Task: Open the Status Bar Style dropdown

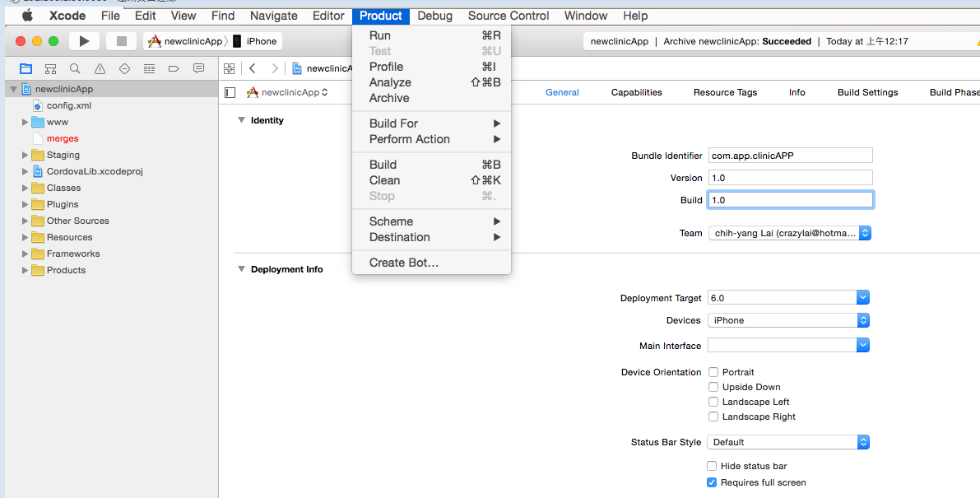Action: click(x=789, y=442)
